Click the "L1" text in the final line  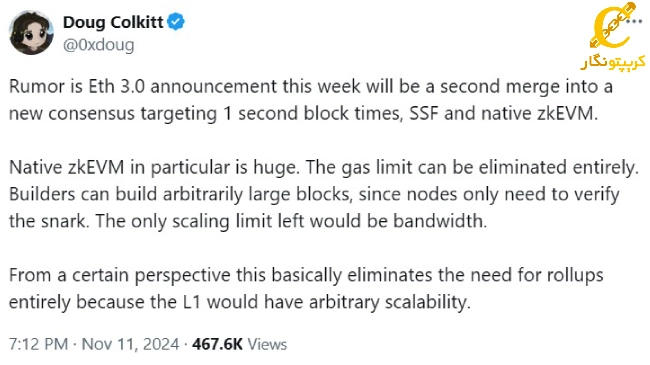click(x=192, y=302)
